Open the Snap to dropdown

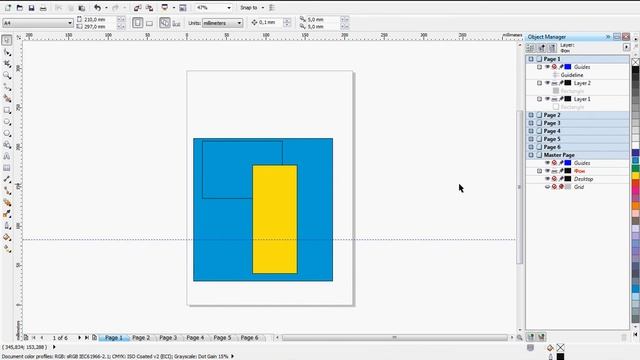point(262,8)
